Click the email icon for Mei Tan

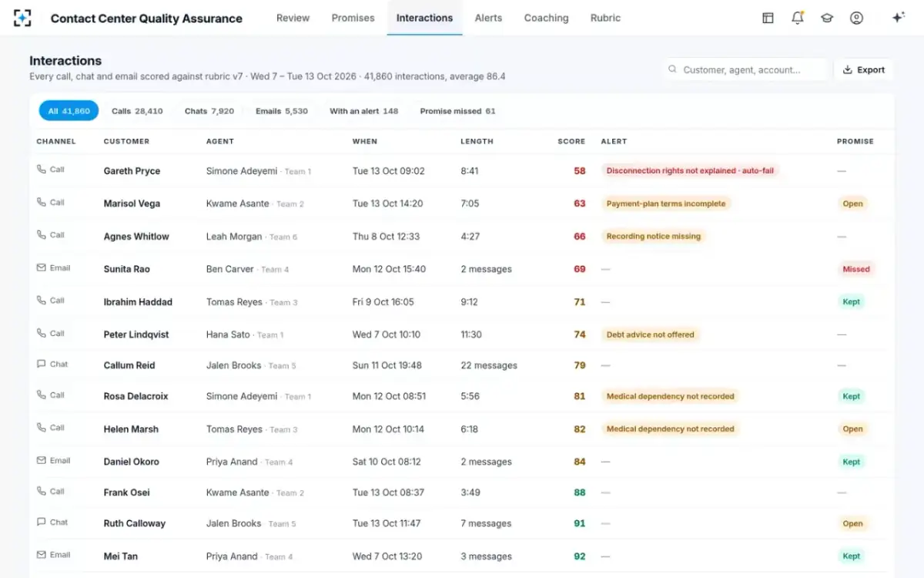pyautogui.click(x=42, y=555)
